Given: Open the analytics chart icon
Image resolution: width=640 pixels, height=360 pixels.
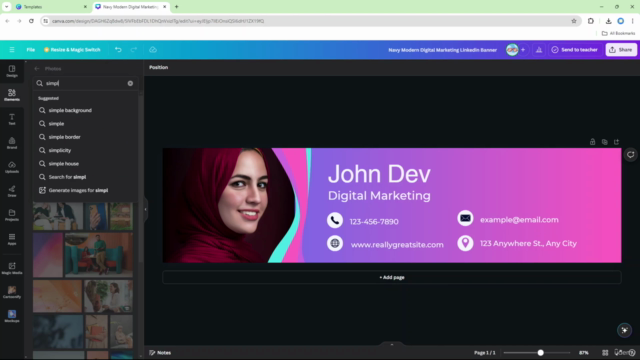Looking at the screenshot, I should pos(539,50).
